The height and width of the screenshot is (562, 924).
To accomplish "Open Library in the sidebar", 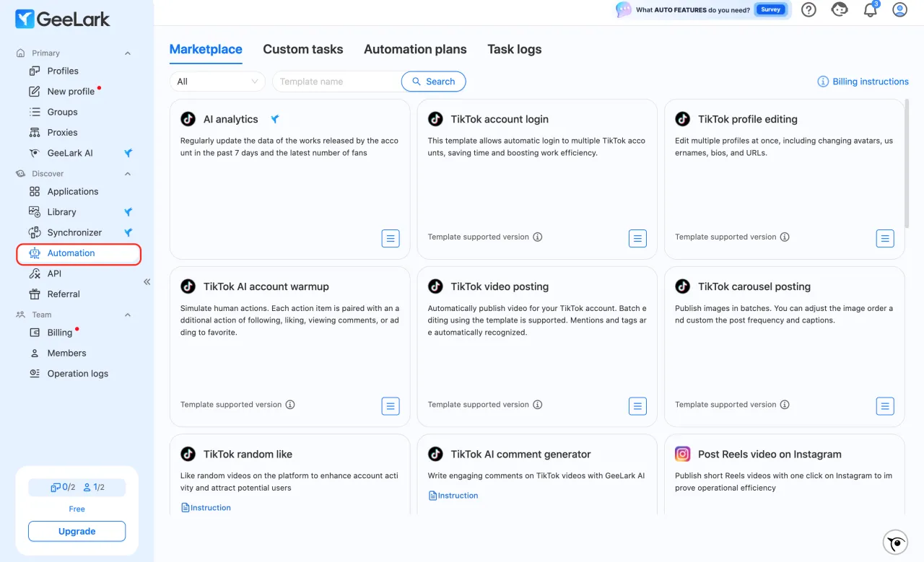I will tap(61, 212).
